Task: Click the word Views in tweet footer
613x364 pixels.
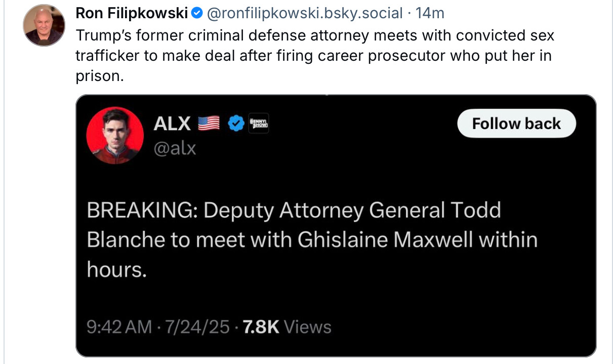Action: [308, 327]
